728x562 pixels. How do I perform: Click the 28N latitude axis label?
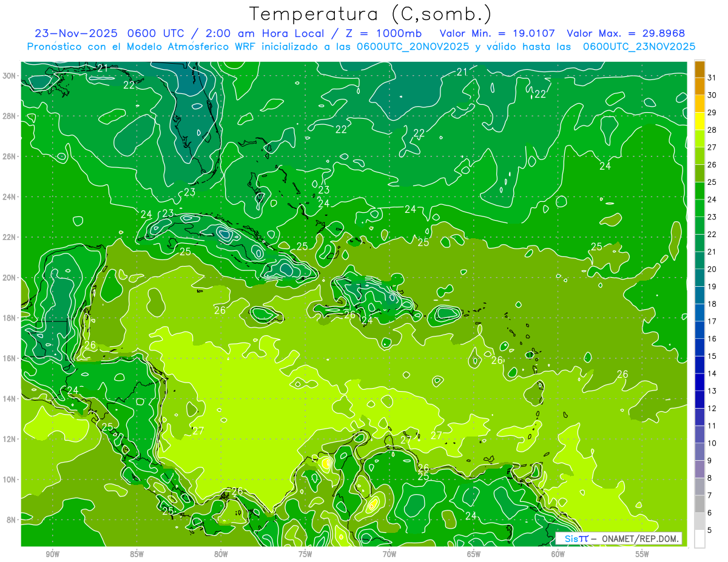[x=10, y=116]
